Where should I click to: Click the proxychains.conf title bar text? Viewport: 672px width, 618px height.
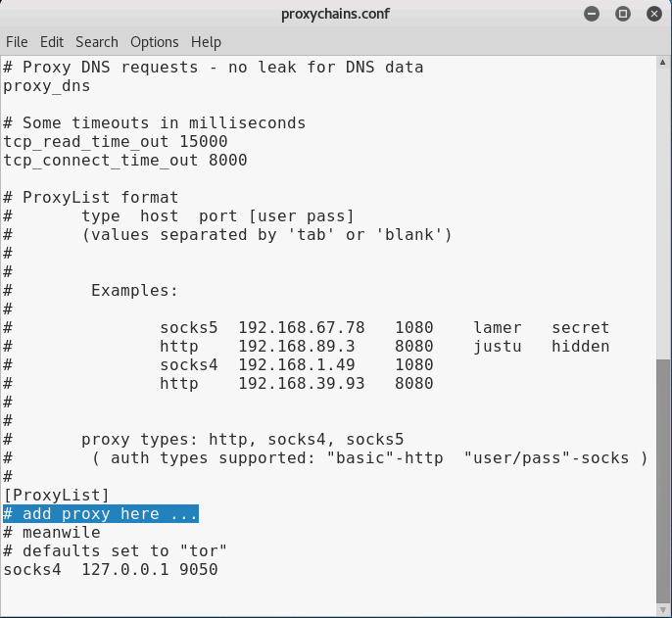click(x=336, y=14)
